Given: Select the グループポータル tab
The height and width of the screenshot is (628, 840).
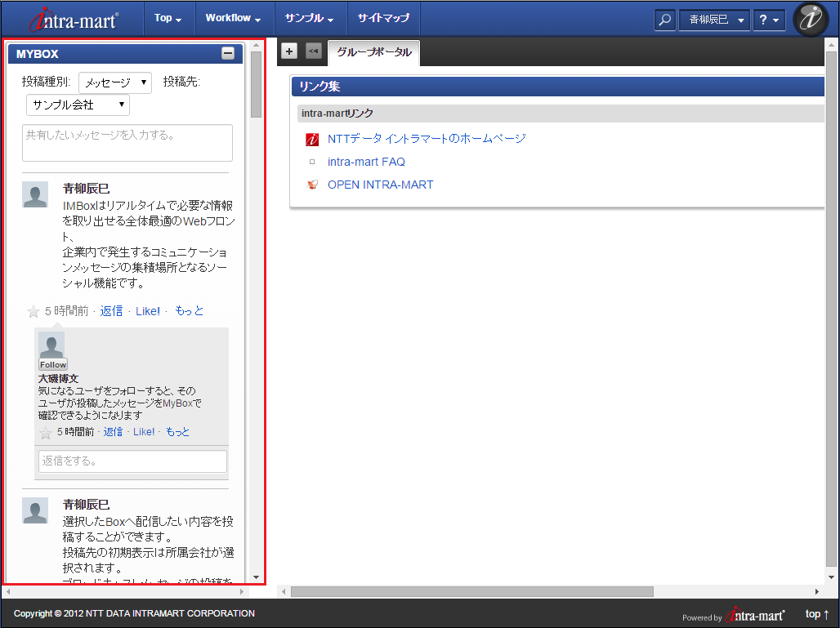Looking at the screenshot, I should pyautogui.click(x=373, y=52).
